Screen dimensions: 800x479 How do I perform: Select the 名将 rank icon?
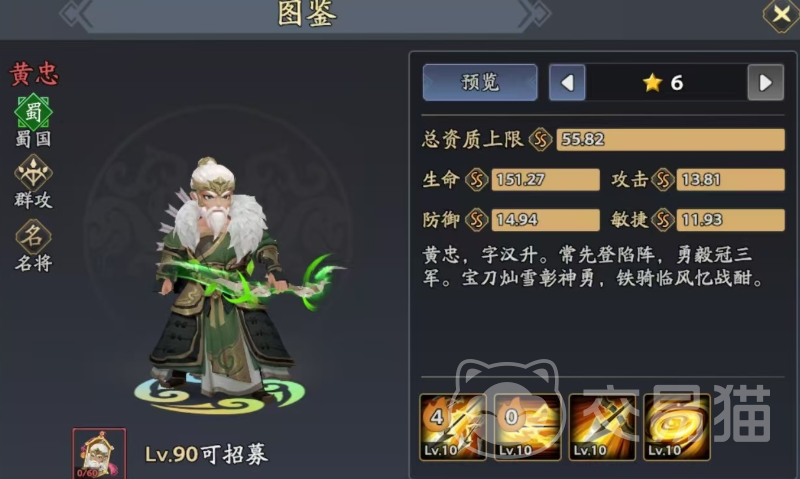coord(33,237)
